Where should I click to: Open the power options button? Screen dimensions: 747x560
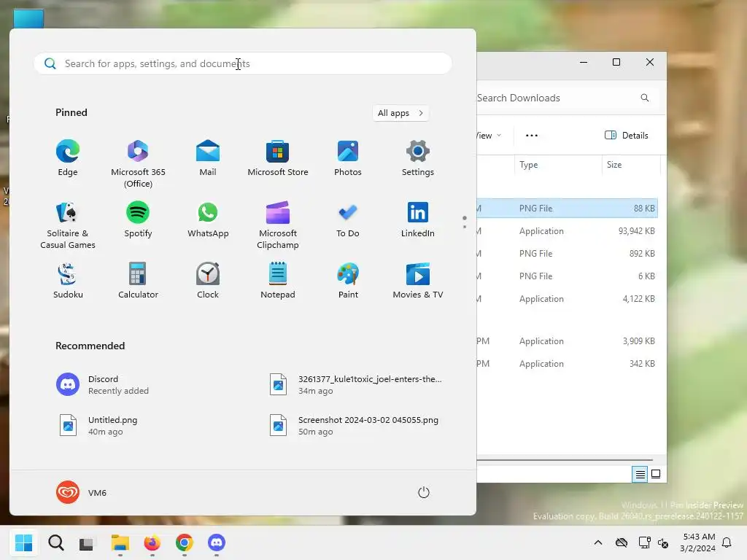click(424, 492)
